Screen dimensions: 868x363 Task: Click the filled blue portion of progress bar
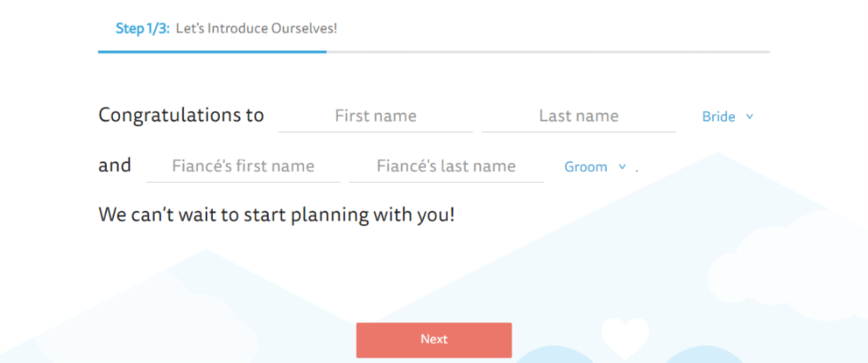pos(212,52)
